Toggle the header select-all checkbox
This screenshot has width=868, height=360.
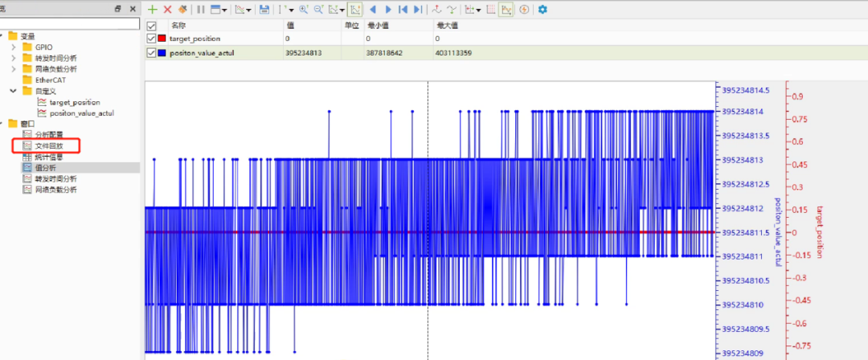pyautogui.click(x=151, y=26)
